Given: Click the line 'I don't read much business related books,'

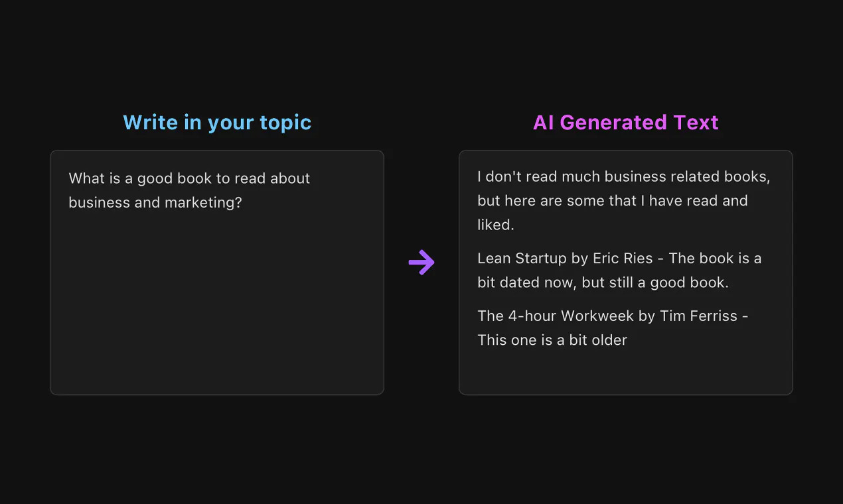Looking at the screenshot, I should point(624,176).
